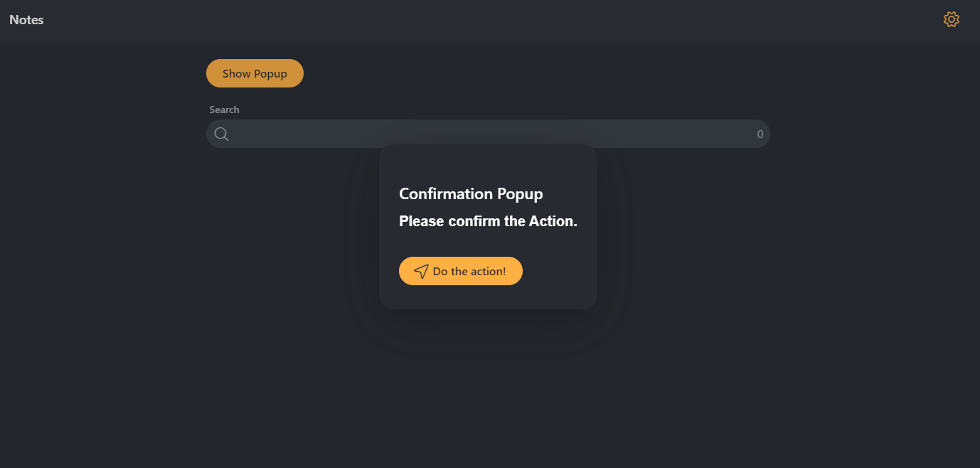Viewport: 980px width, 468px height.
Task: Click the Search field label
Action: [x=224, y=110]
